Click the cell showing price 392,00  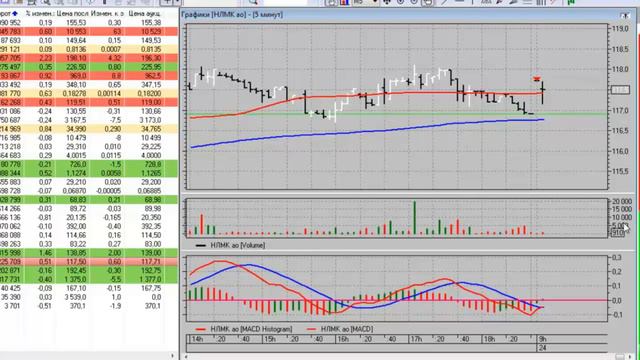tap(76, 226)
